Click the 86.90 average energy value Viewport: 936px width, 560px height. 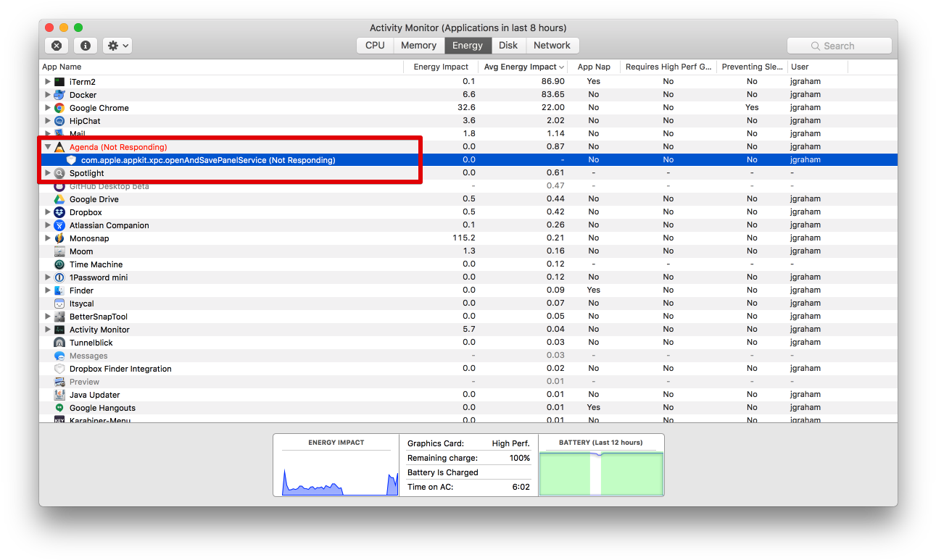point(552,82)
